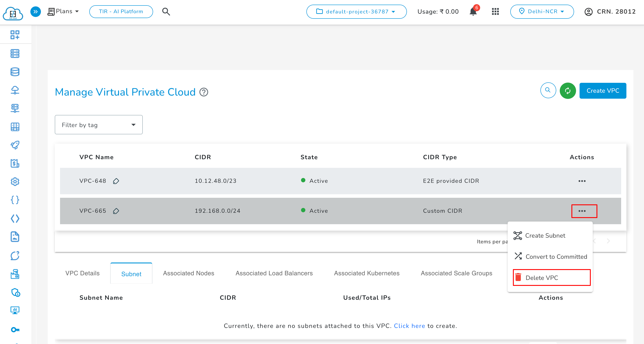The image size is (644, 344).
Task: Switch to the Associated Nodes tab
Action: (x=188, y=273)
